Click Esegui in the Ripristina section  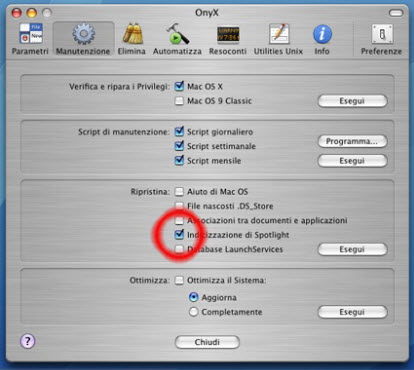tap(352, 249)
